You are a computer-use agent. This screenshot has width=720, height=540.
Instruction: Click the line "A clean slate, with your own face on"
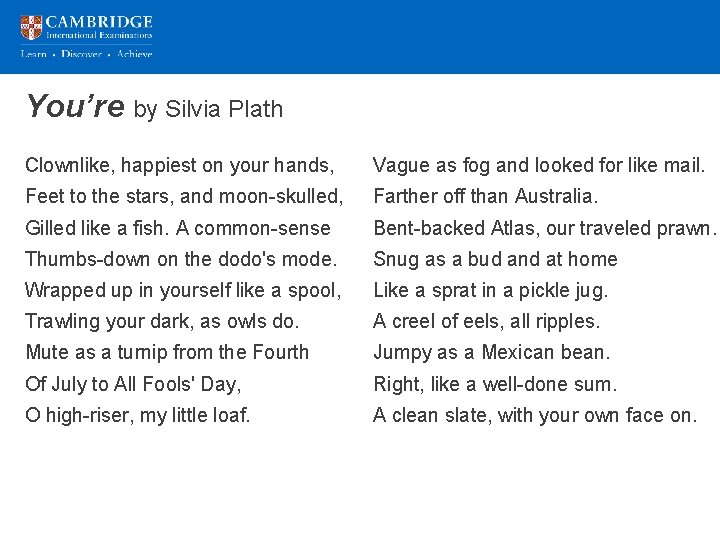[535, 415]
